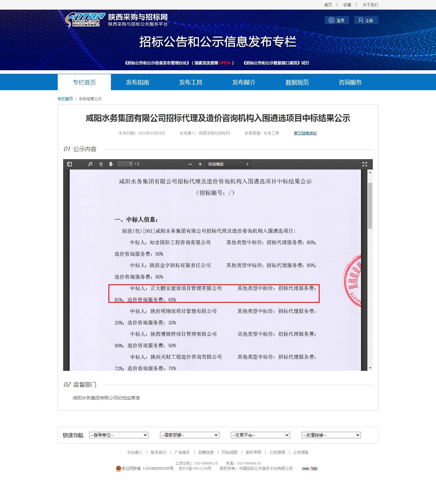436x504 pixels.
Task: Toggle the PDF viewer sidebar
Action: tap(70, 164)
